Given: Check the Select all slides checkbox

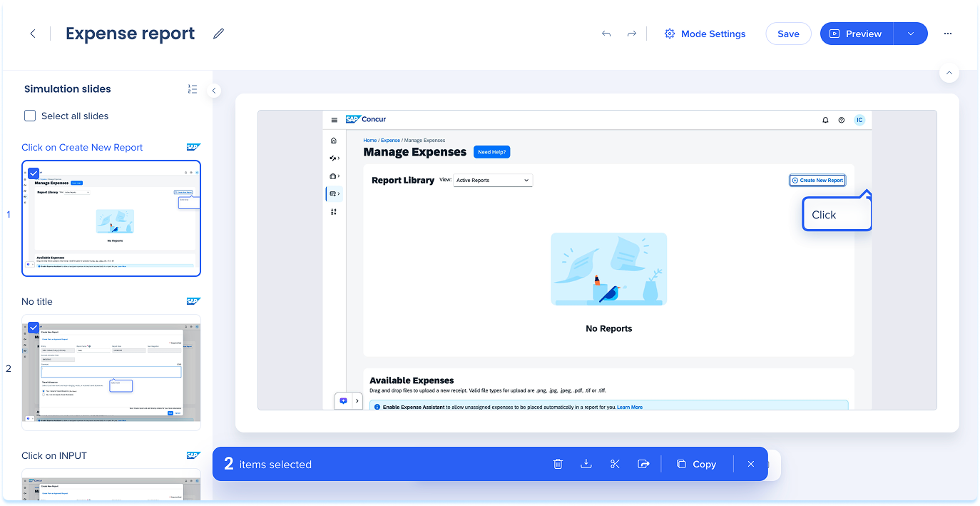Looking at the screenshot, I should point(30,116).
